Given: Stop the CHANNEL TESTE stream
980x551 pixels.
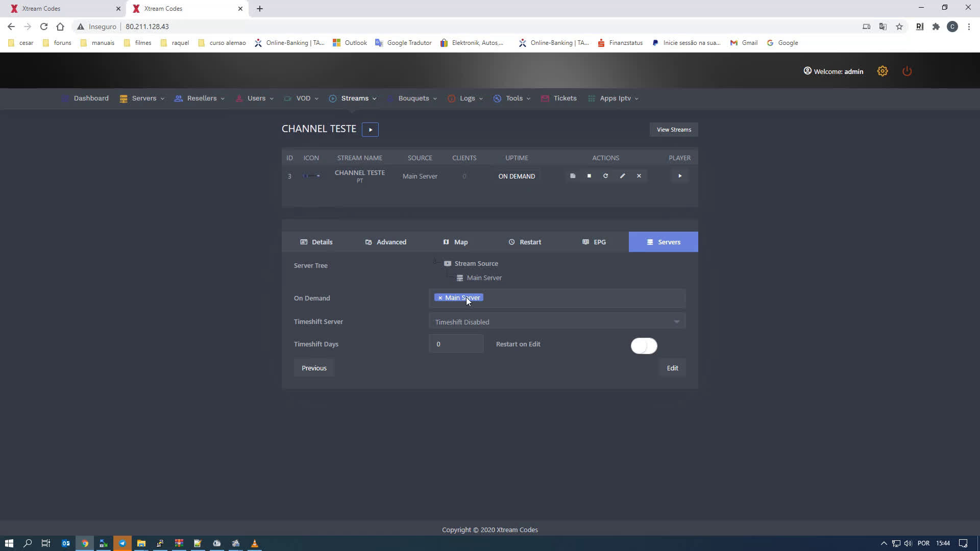Looking at the screenshot, I should tap(589, 176).
